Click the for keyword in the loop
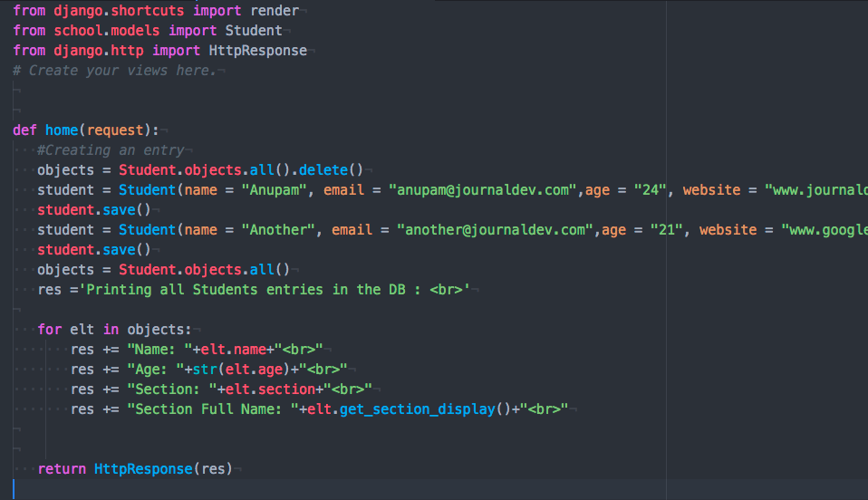Image resolution: width=868 pixels, height=500 pixels. point(49,329)
